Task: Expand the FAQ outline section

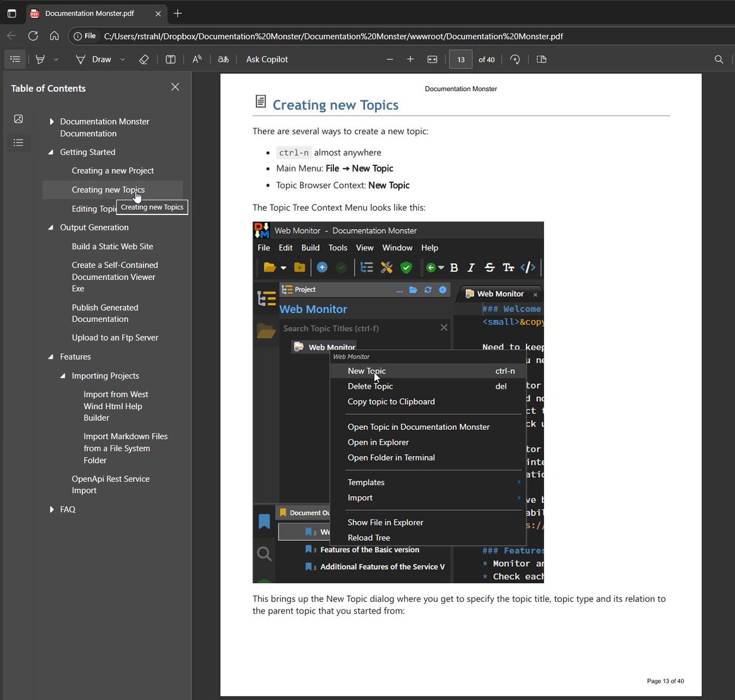Action: [51, 510]
